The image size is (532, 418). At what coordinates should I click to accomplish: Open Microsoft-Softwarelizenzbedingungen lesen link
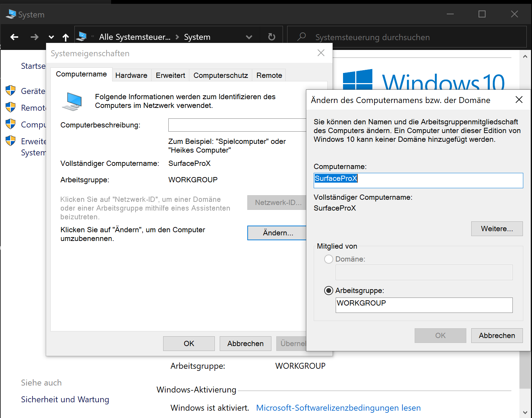point(338,408)
